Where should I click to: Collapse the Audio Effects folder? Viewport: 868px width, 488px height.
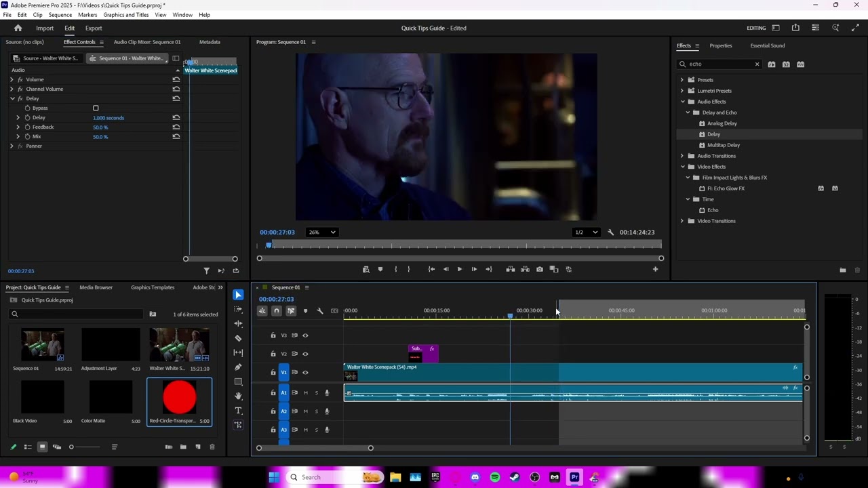[682, 102]
